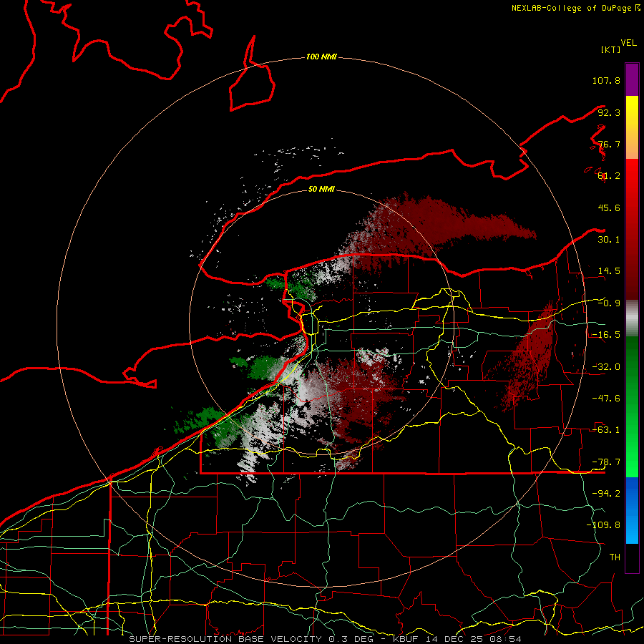The height and width of the screenshot is (644, 644).
Task: Select the 61.2 legend value
Action: pyautogui.click(x=609, y=176)
